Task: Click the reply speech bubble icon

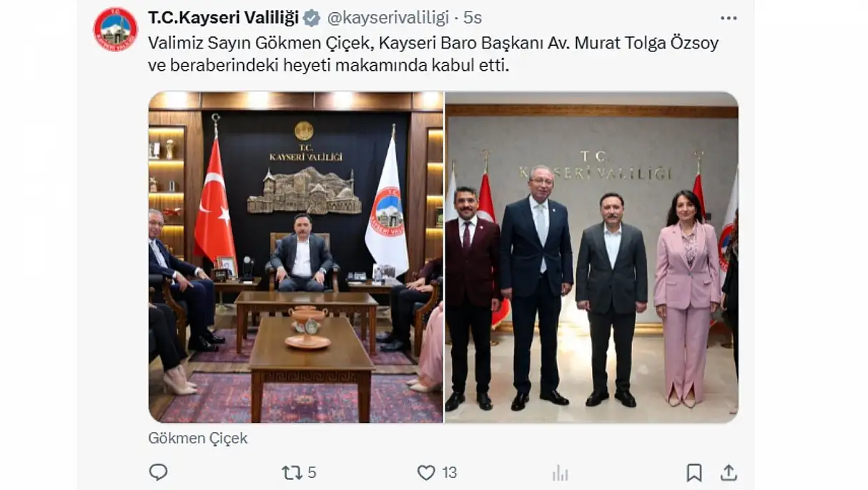Action: pos(158,472)
